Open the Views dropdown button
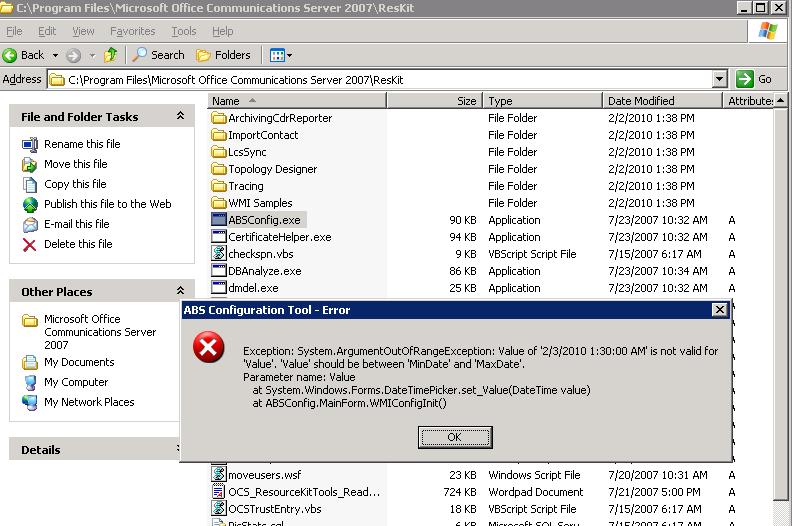792x526 pixels. pyautogui.click(x=281, y=55)
